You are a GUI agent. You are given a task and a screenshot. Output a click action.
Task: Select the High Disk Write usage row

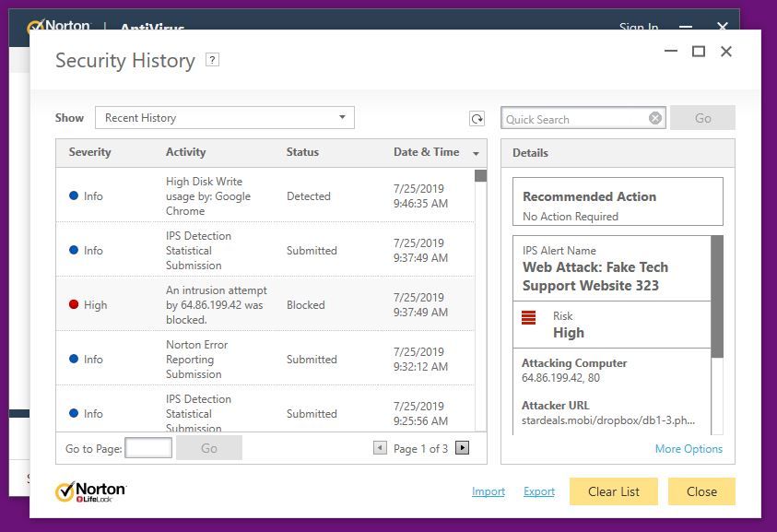(x=265, y=195)
